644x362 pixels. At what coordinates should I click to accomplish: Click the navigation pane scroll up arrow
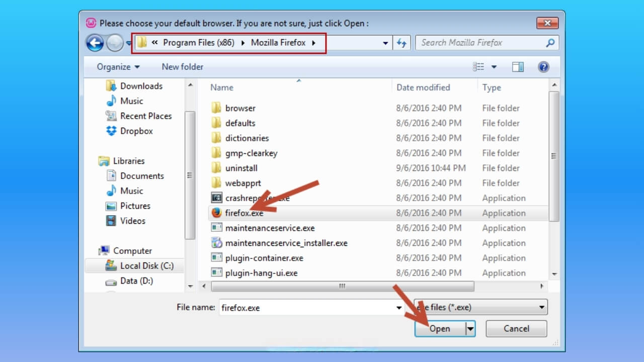(x=190, y=85)
